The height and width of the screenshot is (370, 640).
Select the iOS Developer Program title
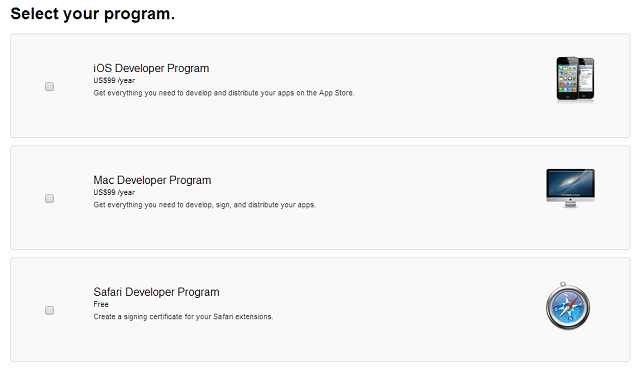pyautogui.click(x=151, y=68)
